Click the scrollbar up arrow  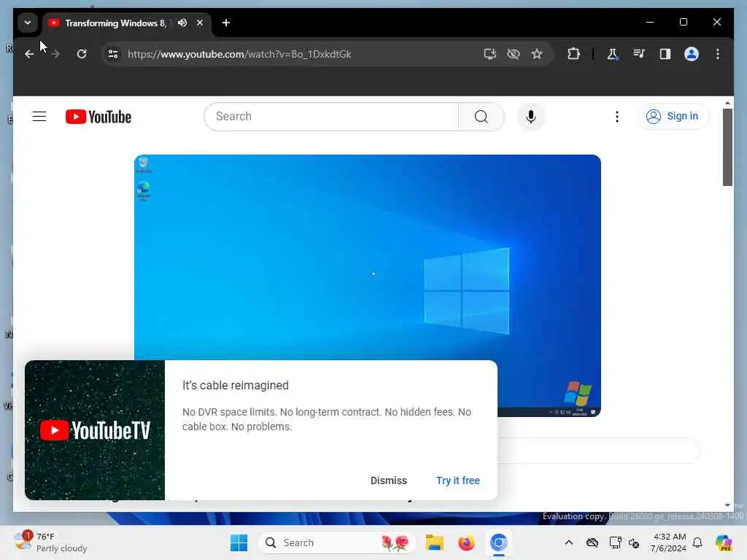pyautogui.click(x=727, y=102)
